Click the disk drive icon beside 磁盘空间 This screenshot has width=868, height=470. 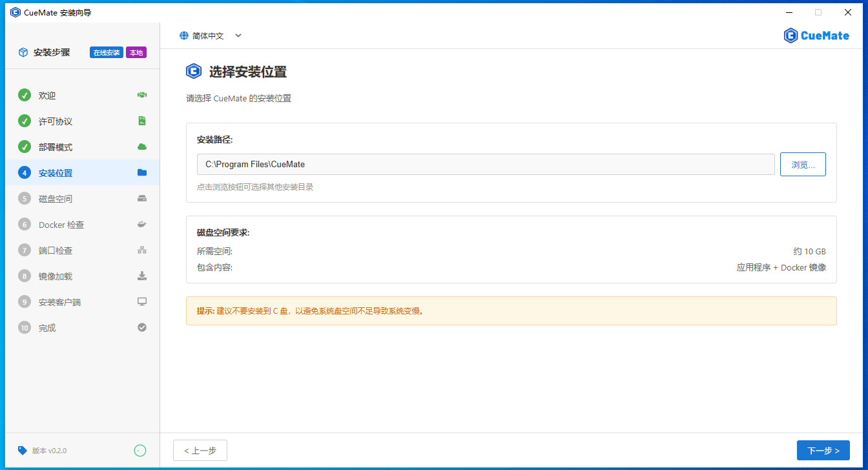(142, 199)
